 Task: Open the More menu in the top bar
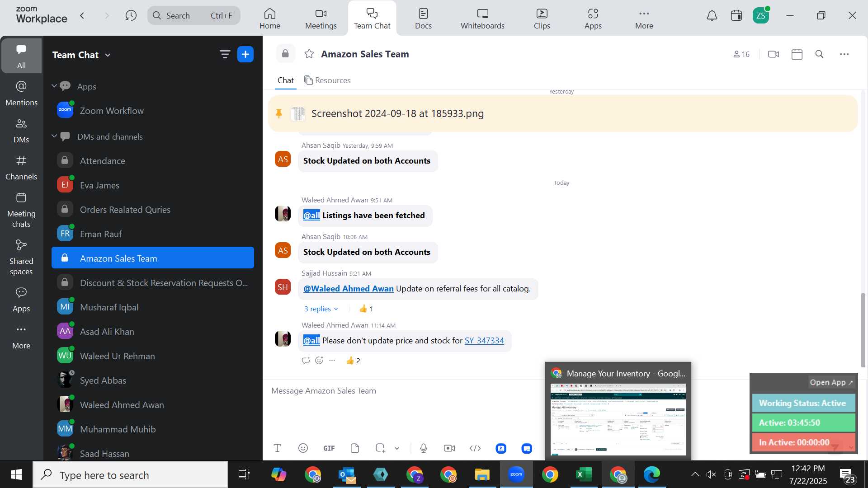click(x=644, y=19)
